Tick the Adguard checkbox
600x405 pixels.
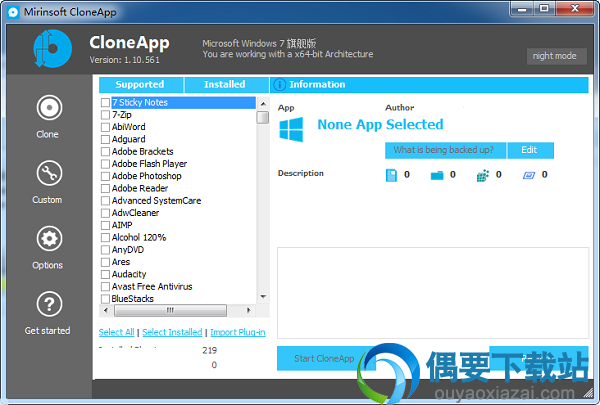point(105,139)
